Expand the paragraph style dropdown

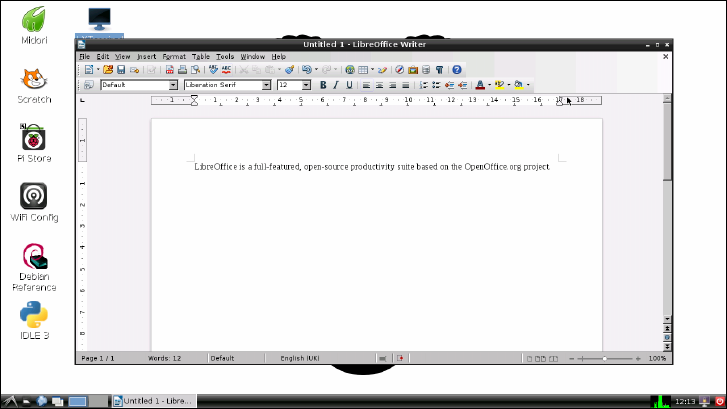[x=173, y=85]
